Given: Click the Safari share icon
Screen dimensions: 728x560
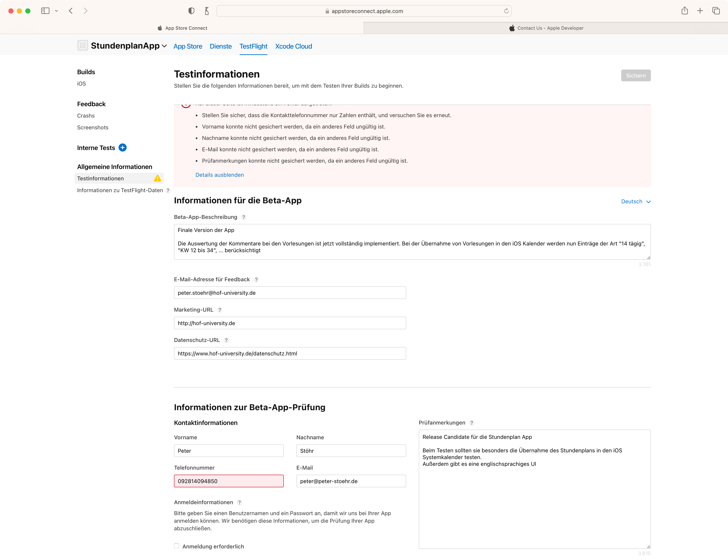Looking at the screenshot, I should [685, 11].
